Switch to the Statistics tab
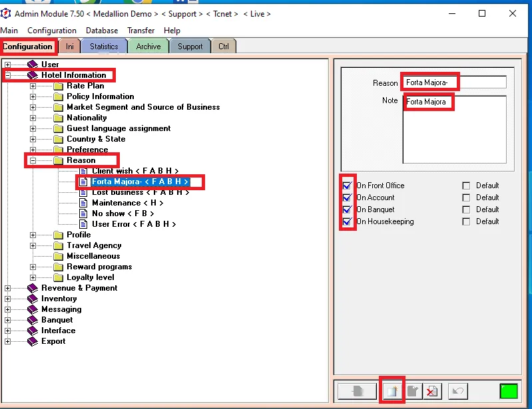532x409 pixels. pos(104,47)
